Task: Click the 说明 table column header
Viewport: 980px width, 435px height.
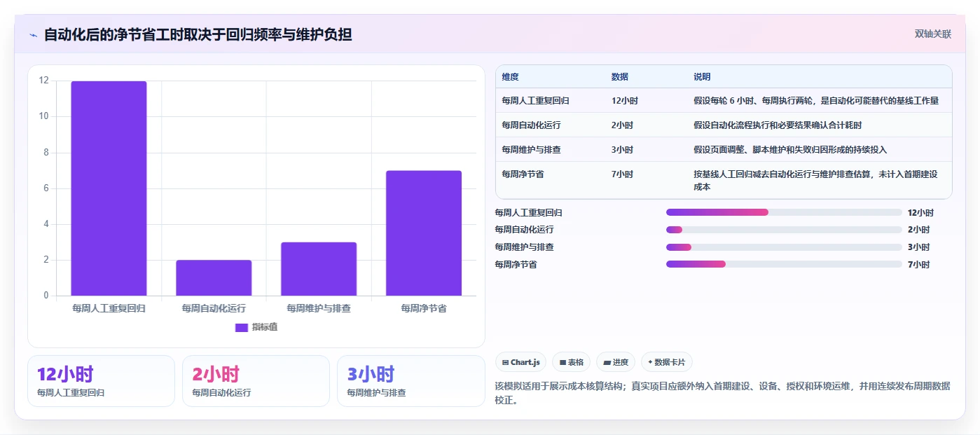Action: [x=702, y=77]
